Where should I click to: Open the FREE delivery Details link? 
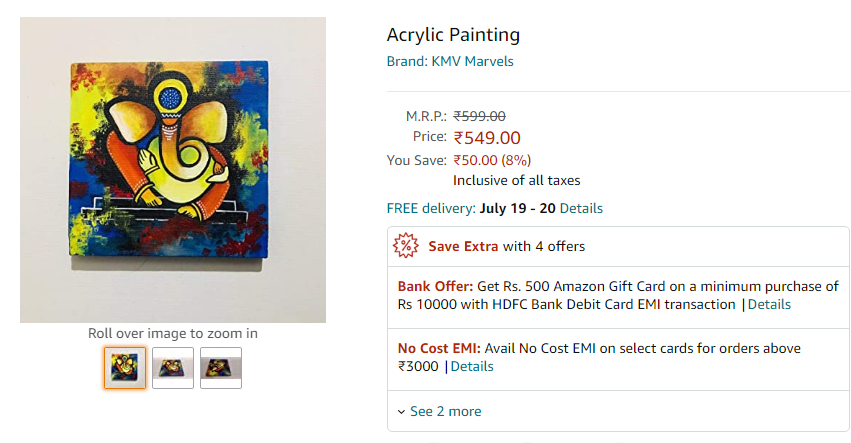pos(581,208)
